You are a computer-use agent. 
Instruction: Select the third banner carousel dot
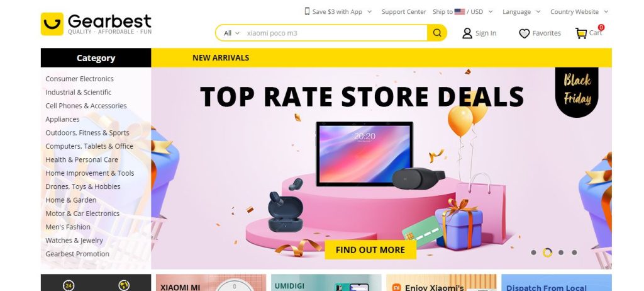(x=561, y=253)
